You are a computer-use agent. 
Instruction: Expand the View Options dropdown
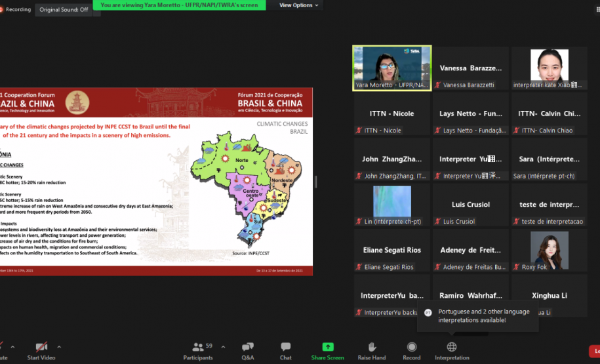point(298,5)
